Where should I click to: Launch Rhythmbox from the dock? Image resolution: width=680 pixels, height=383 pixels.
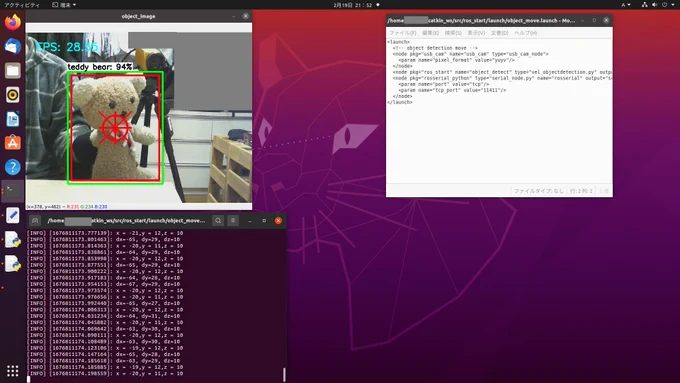point(13,95)
